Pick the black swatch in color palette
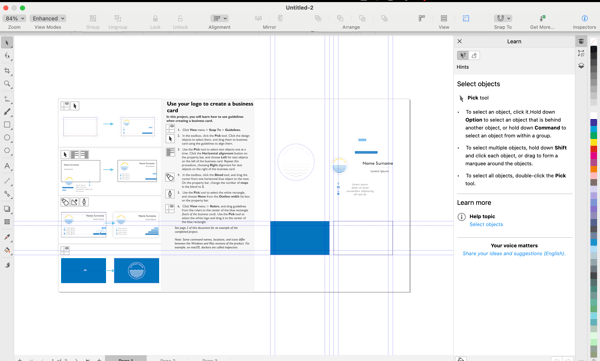 593,49
